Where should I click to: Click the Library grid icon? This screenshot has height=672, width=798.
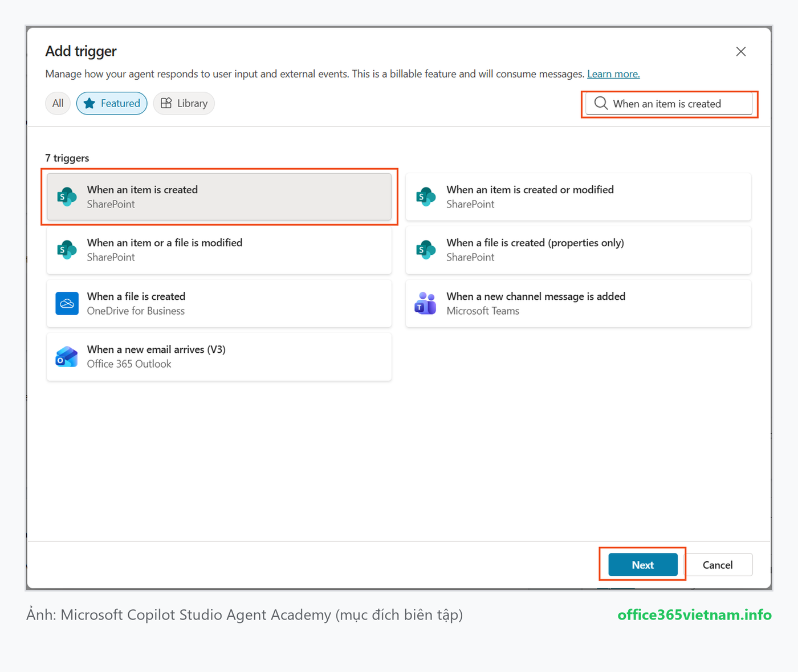[166, 103]
